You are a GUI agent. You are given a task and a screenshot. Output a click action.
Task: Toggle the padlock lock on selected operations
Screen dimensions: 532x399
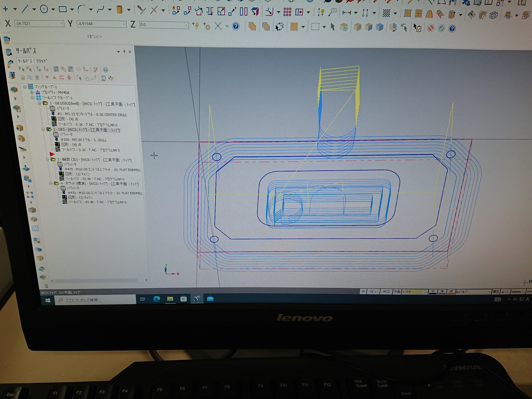pyautogui.click(x=23, y=77)
